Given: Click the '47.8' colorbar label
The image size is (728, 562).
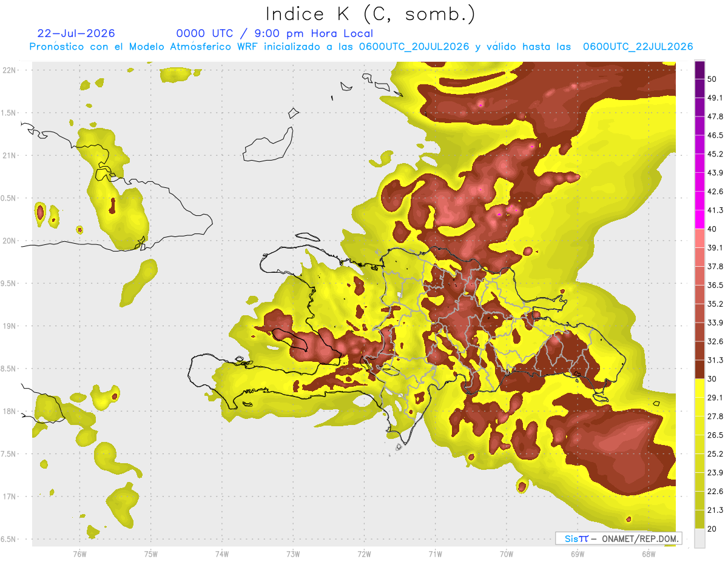Looking at the screenshot, I should [x=715, y=116].
